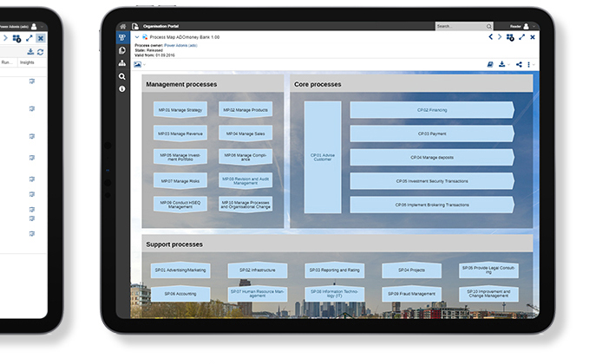Viewport: 596px width, 364px height.
Task: Open the search icon in left sidebar
Action: point(122,76)
